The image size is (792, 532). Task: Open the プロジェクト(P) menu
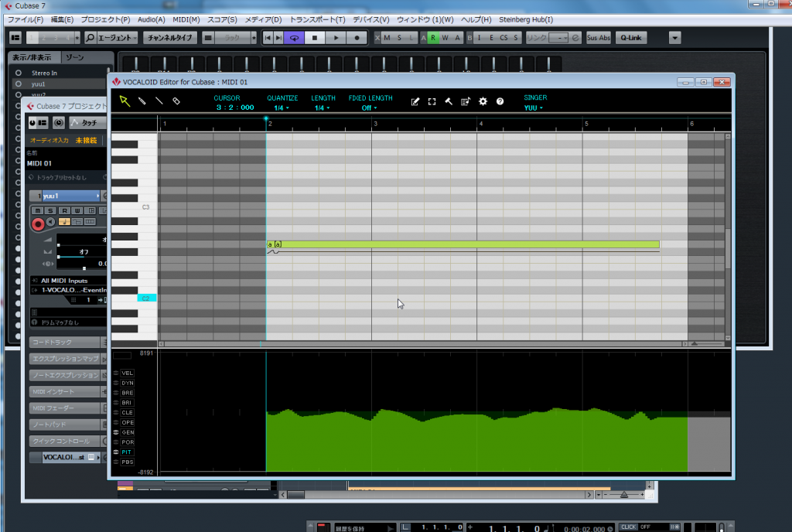click(x=105, y=19)
